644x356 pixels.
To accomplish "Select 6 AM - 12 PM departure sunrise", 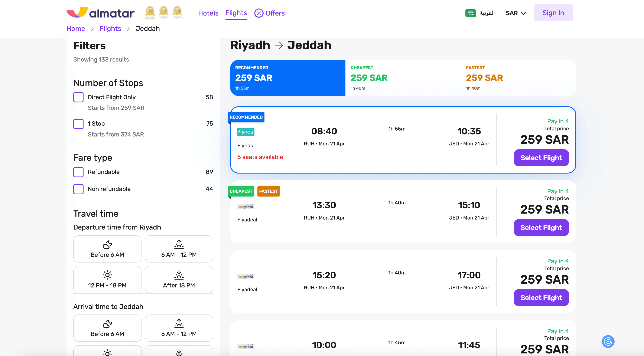I will point(179,245).
